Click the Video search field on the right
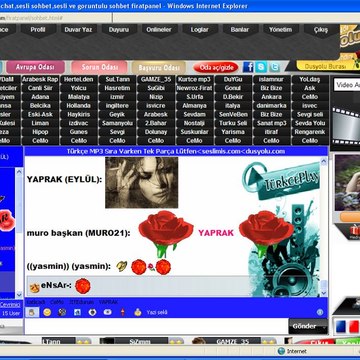Viewport: 360px width, 360px height. 347,85
